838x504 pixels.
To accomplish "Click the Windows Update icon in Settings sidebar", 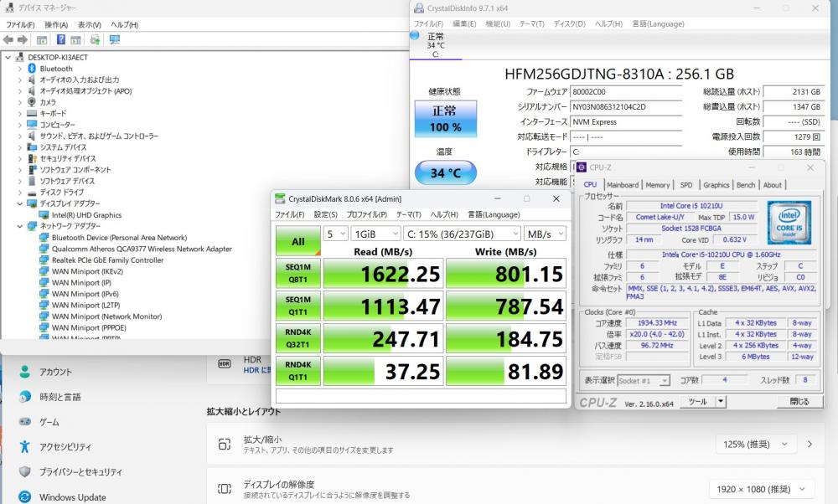I will coord(25,496).
